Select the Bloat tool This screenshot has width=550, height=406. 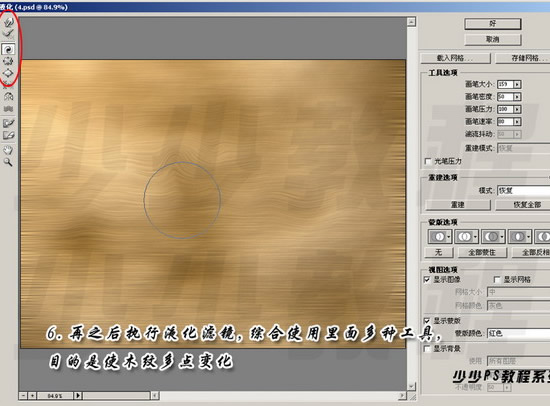(x=8, y=73)
